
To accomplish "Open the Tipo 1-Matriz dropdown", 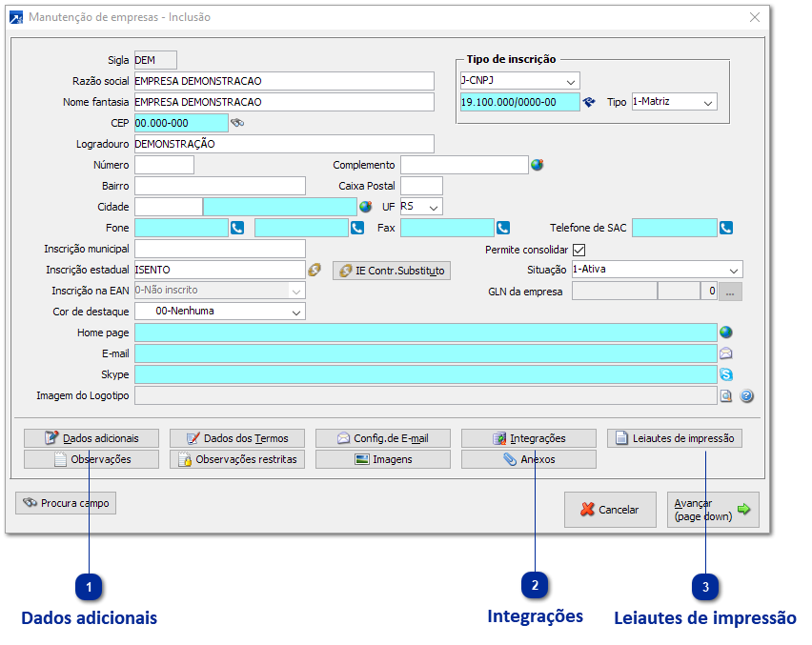I will point(708,102).
